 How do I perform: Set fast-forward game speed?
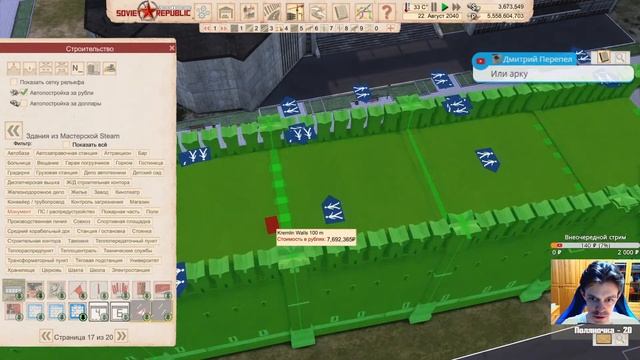pos(456,7)
